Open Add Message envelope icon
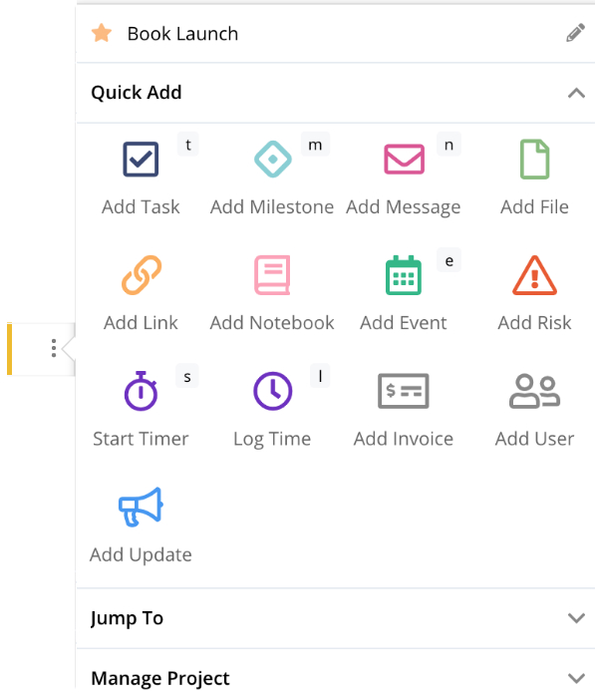595x700 pixels. click(x=404, y=160)
